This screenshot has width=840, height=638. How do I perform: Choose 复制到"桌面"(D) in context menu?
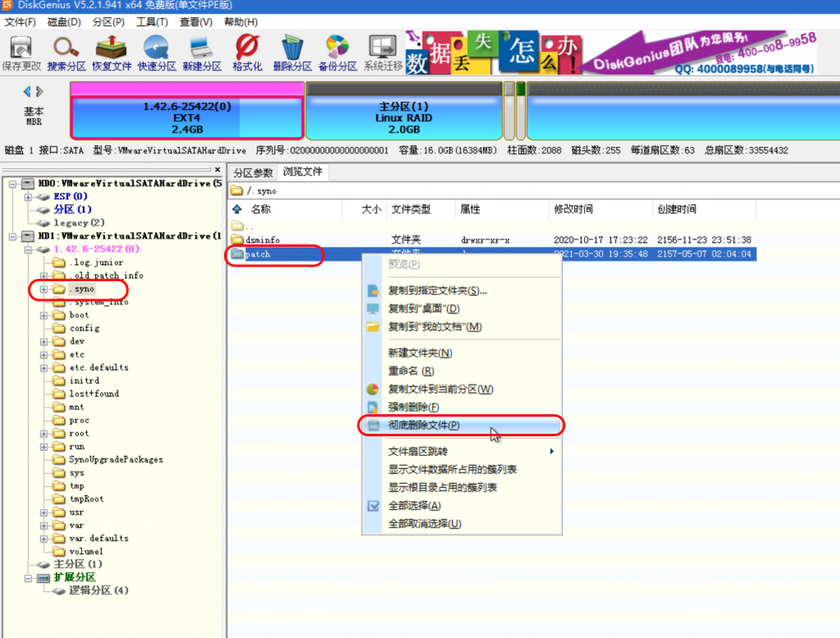point(461,308)
